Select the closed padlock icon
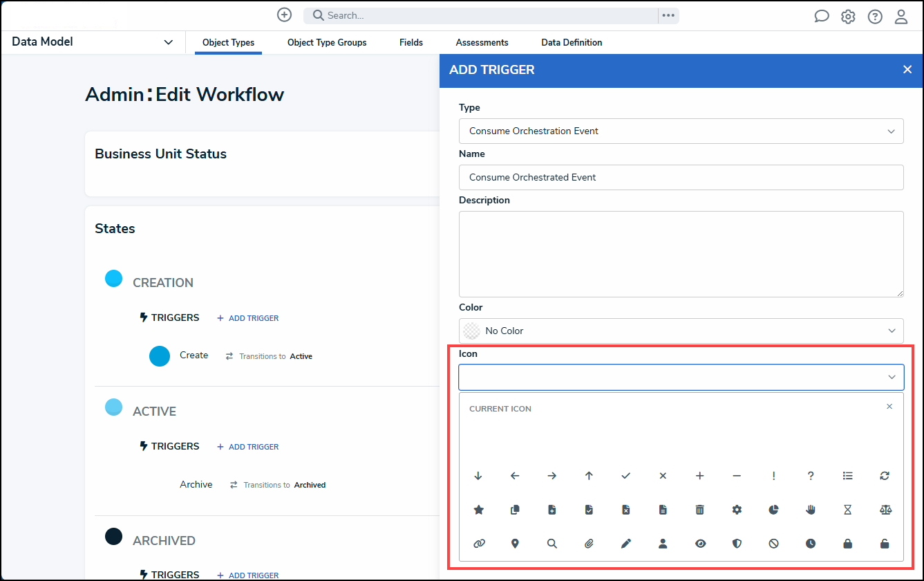 coord(848,544)
